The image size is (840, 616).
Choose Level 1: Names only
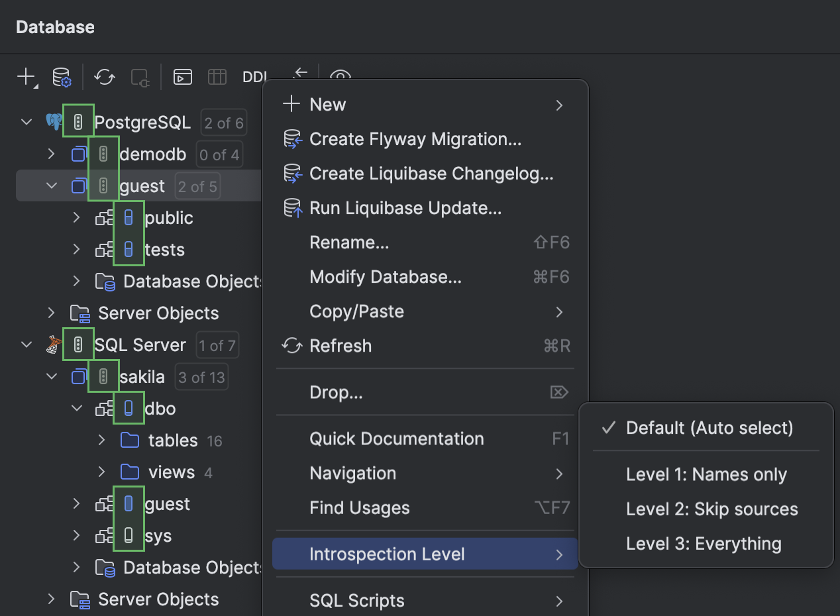coord(706,474)
